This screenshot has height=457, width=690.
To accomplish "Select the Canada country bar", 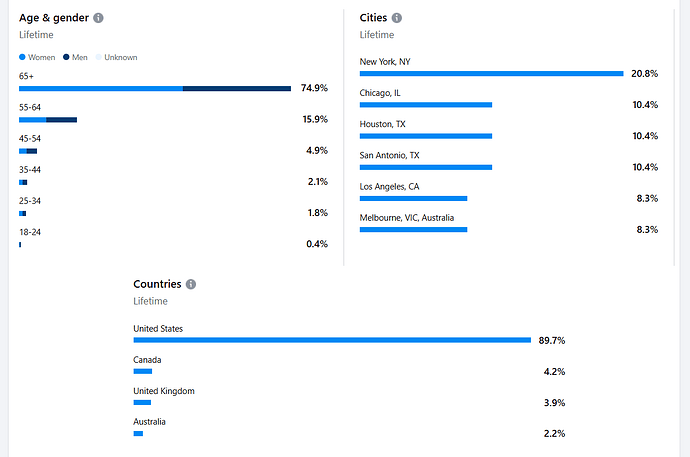I will point(143,371).
